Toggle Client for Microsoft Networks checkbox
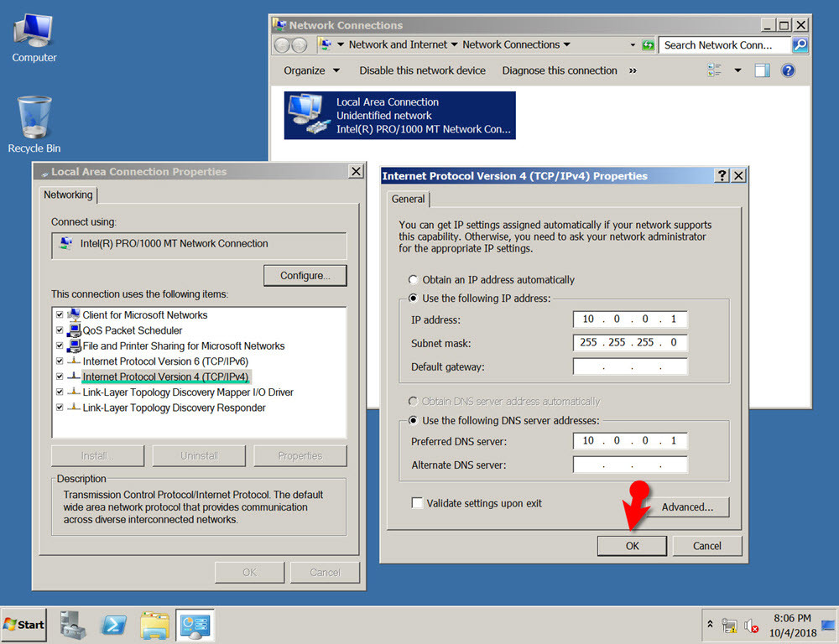 tap(60, 315)
